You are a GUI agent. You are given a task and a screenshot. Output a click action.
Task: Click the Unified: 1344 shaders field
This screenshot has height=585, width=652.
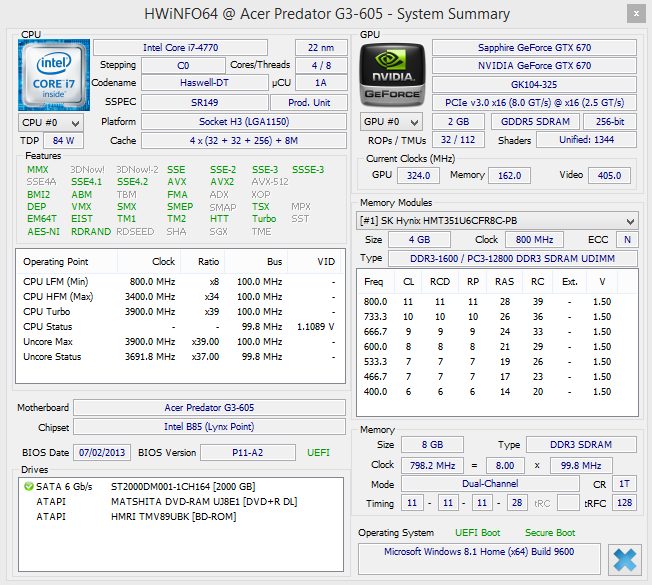pyautogui.click(x=586, y=140)
